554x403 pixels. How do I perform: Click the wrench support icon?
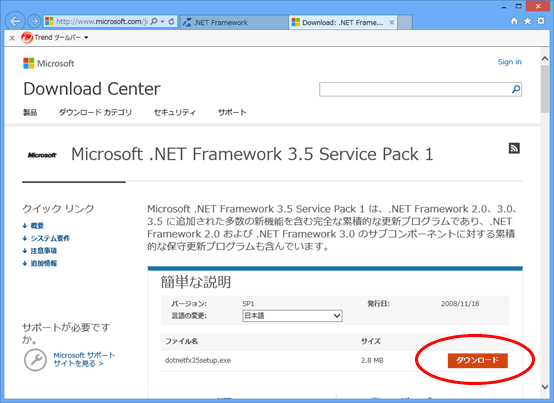[x=35, y=360]
